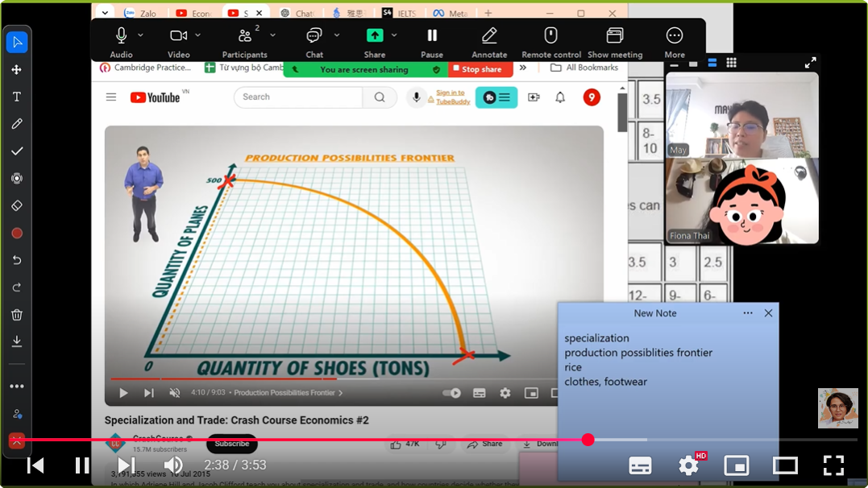This screenshot has height=488, width=868.
Task: Select the checkmark Stamp tool
Action: point(17,151)
